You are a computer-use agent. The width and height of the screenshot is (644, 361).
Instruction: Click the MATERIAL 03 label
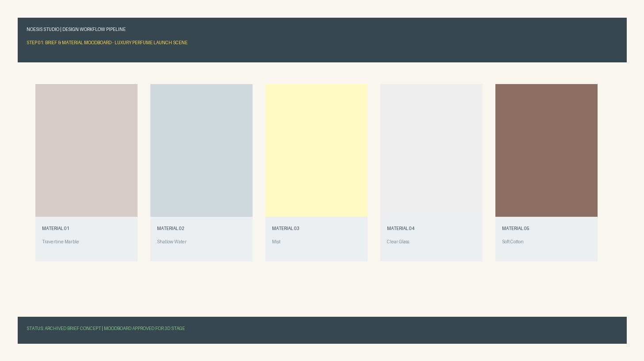(286, 228)
